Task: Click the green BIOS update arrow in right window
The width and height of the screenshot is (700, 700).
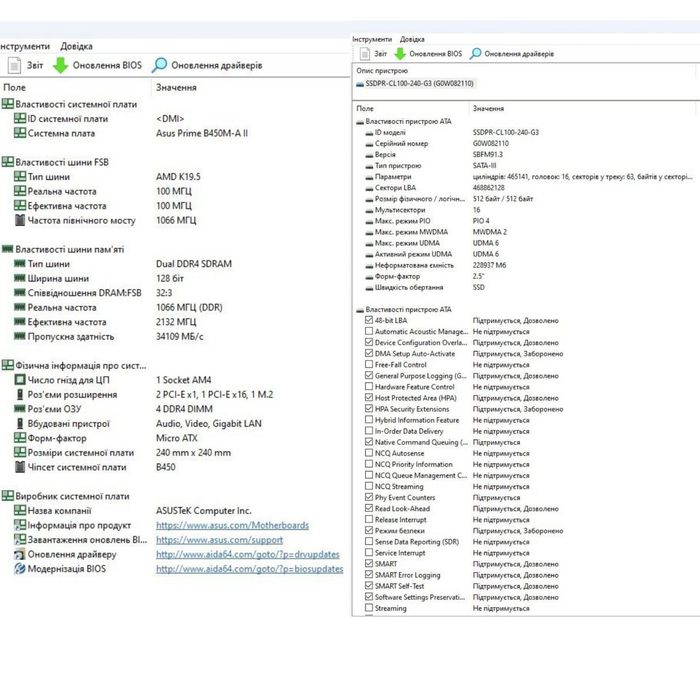Action: click(400, 54)
